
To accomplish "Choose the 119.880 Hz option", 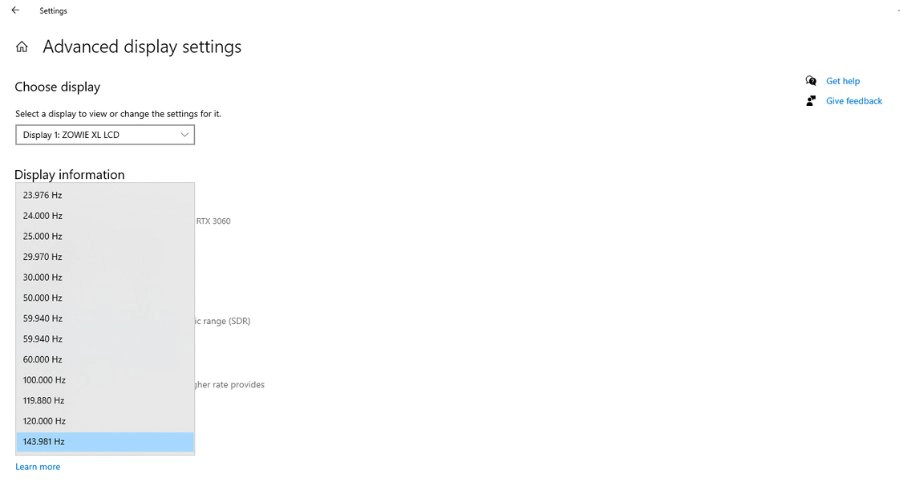I will (105, 401).
